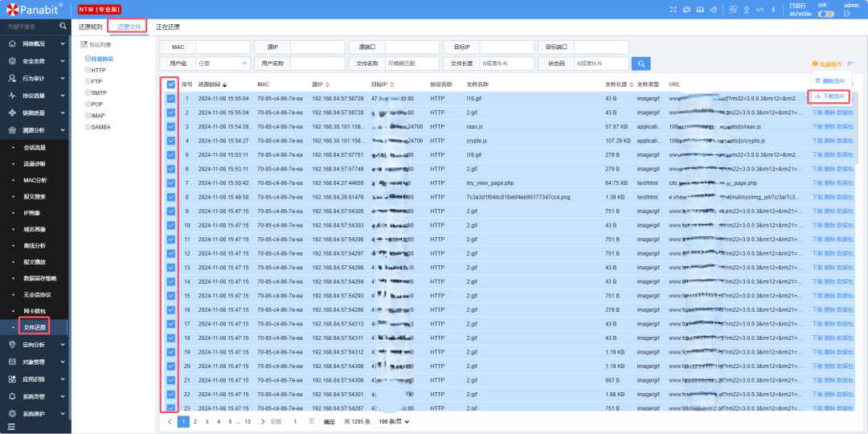Screen dimensions: 868x434
Task: Open the grid-plus widgets icon in header
Action: (x=733, y=10)
